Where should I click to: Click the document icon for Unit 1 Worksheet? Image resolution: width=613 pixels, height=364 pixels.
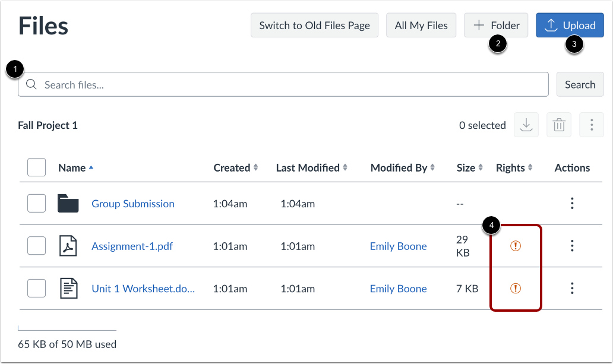point(68,288)
